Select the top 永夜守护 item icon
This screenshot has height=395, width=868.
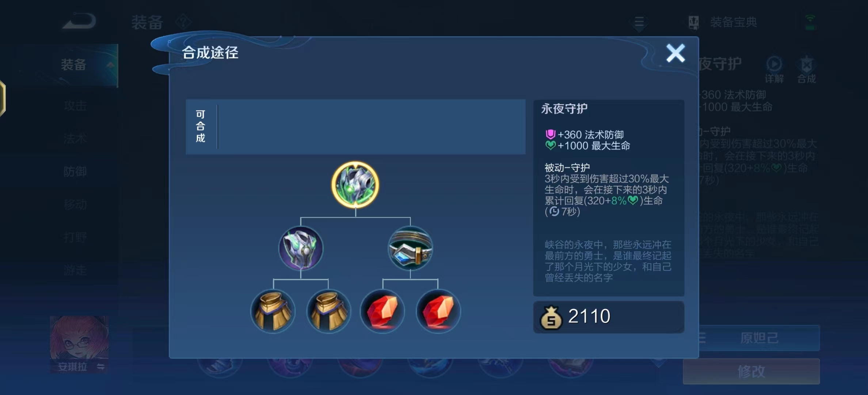tap(355, 185)
